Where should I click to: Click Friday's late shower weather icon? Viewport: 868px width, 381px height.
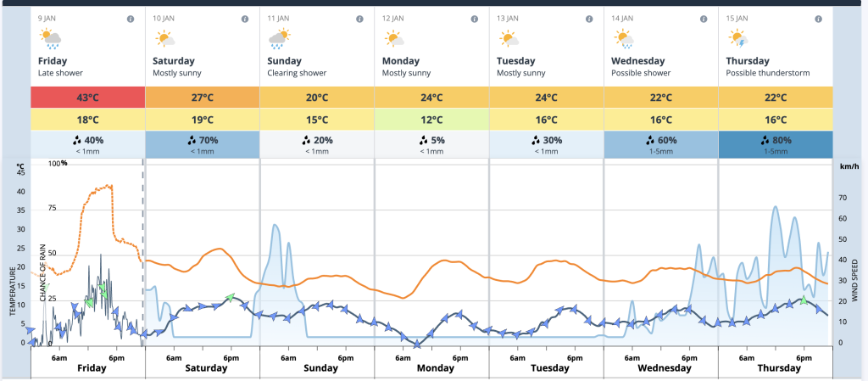click(x=50, y=38)
